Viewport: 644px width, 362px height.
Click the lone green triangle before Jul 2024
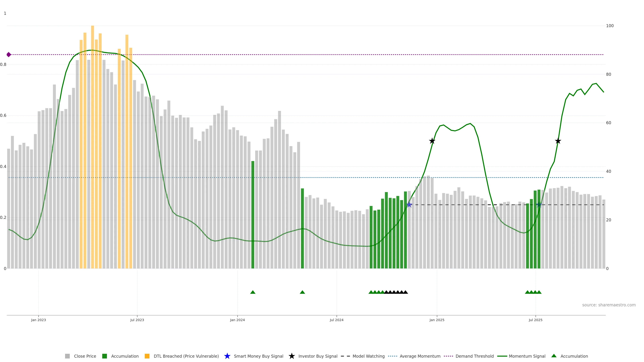(x=302, y=292)
